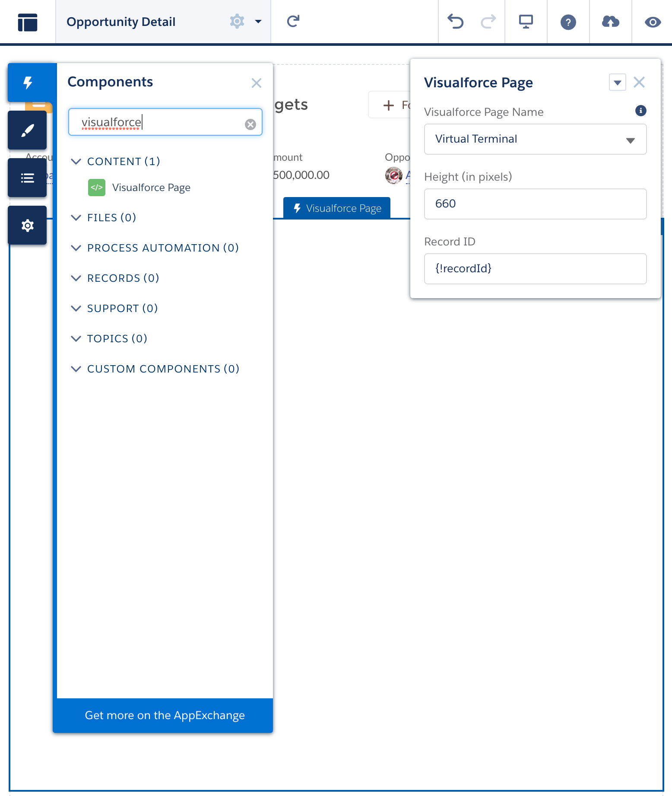
Task: Click Get more on the AppExchange
Action: tap(165, 715)
